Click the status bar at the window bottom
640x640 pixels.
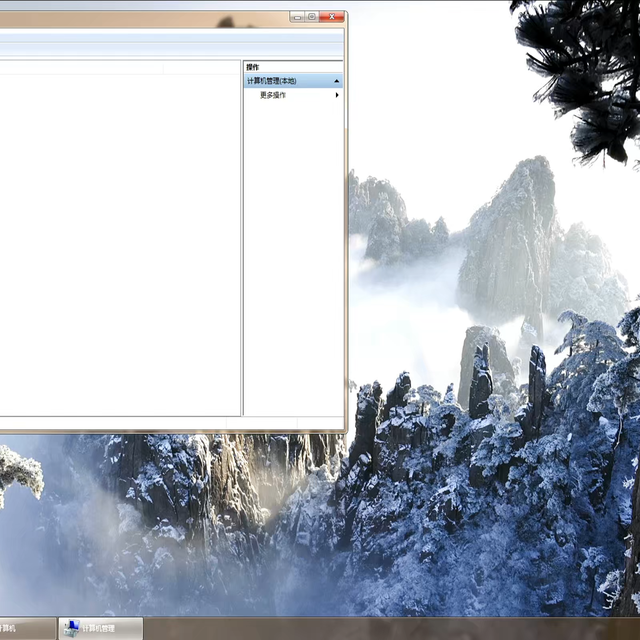[x=150, y=423]
